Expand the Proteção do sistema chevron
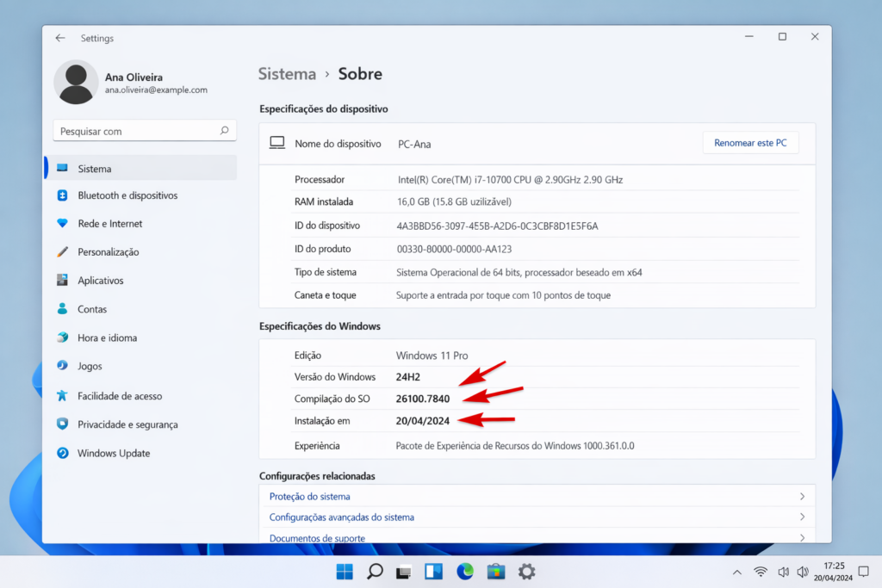Image resolution: width=882 pixels, height=588 pixels. pos(802,496)
